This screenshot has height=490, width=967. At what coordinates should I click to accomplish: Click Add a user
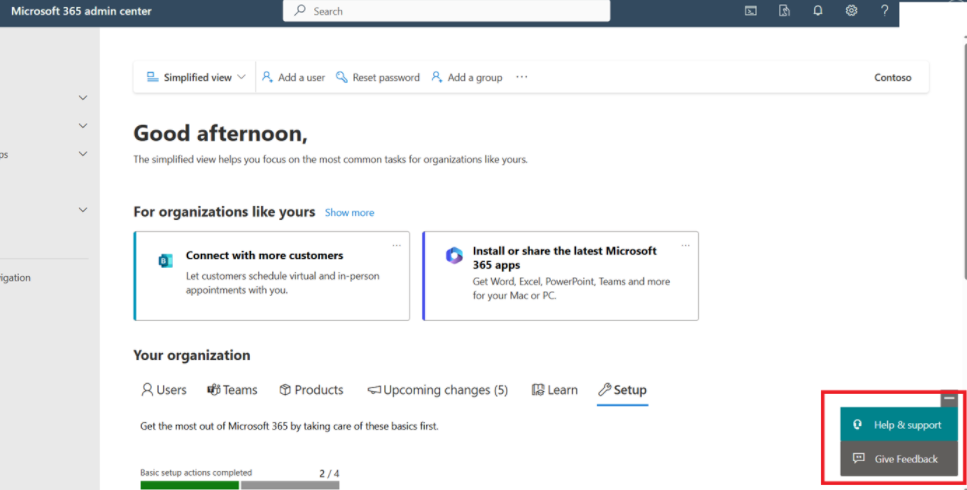[294, 77]
